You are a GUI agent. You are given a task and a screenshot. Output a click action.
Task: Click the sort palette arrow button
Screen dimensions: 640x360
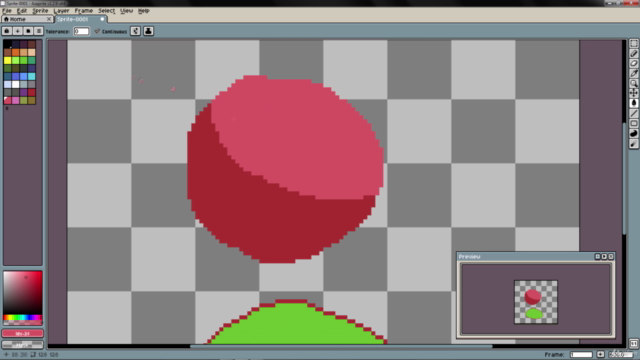tap(17, 31)
